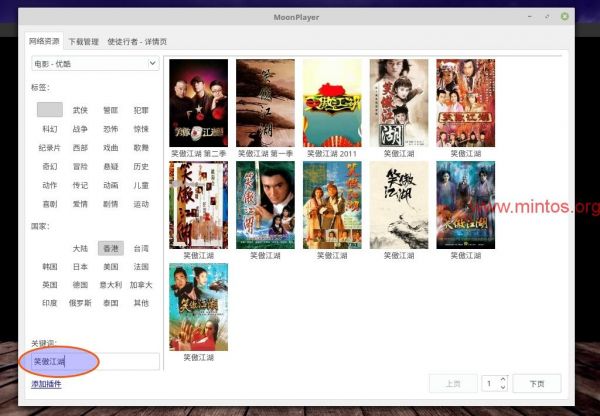
Task: Open the 使徒行者 - 详情页 tab
Action: (137, 41)
